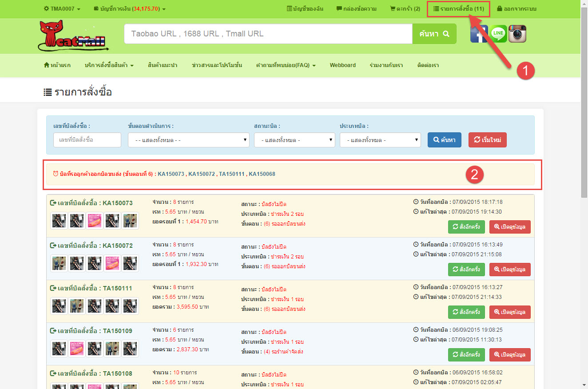Expand the ขั้นตอนดำเนินการ dropdown

click(x=188, y=140)
